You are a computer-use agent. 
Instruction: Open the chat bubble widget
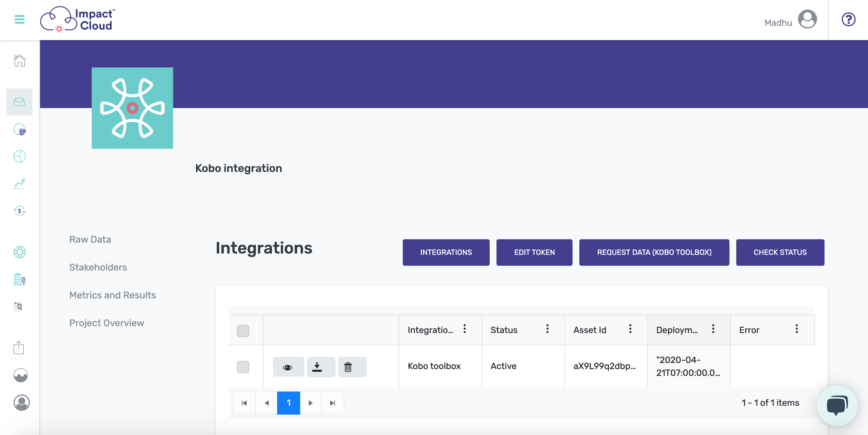click(837, 405)
